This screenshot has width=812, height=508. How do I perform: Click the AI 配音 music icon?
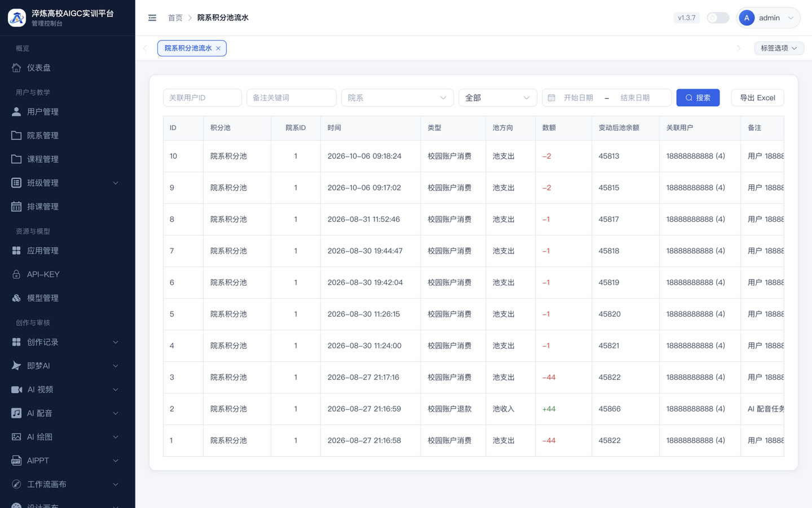(16, 413)
